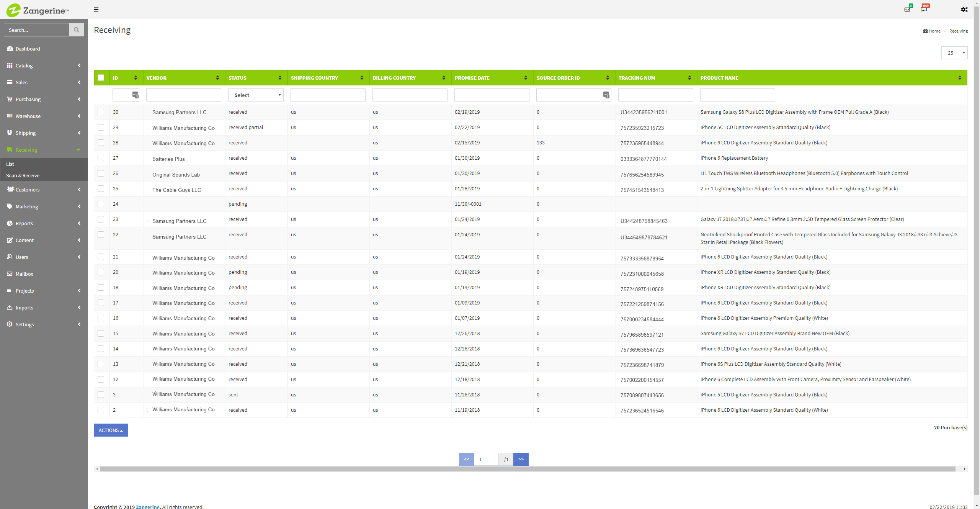
Task: Click the Vendor filter input field
Action: tap(184, 95)
